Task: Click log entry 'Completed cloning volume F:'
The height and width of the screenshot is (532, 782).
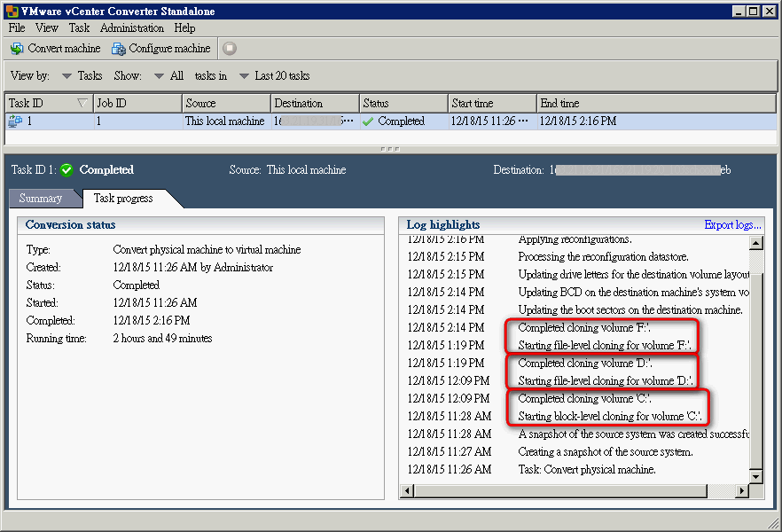Action: [x=584, y=327]
